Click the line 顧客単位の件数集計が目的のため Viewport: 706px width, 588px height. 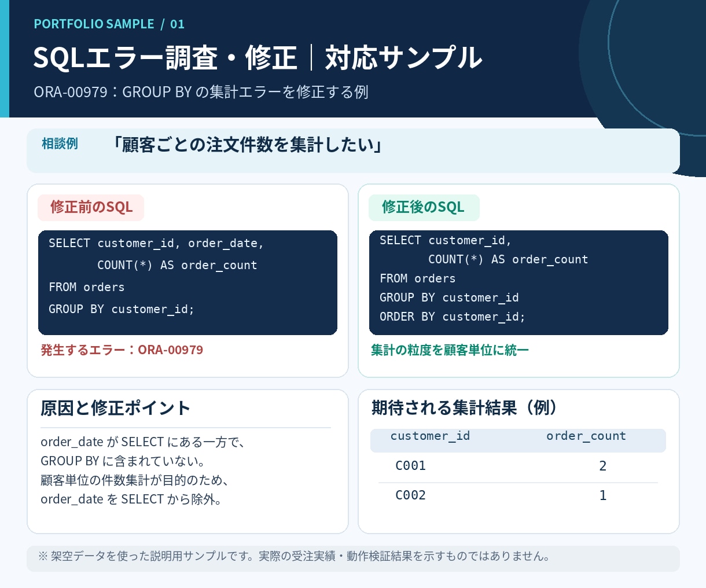click(135, 480)
